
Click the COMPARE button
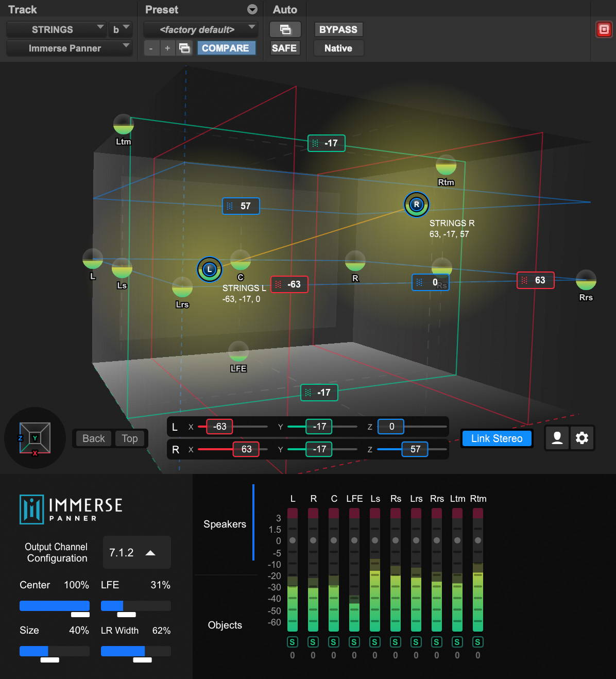(226, 48)
